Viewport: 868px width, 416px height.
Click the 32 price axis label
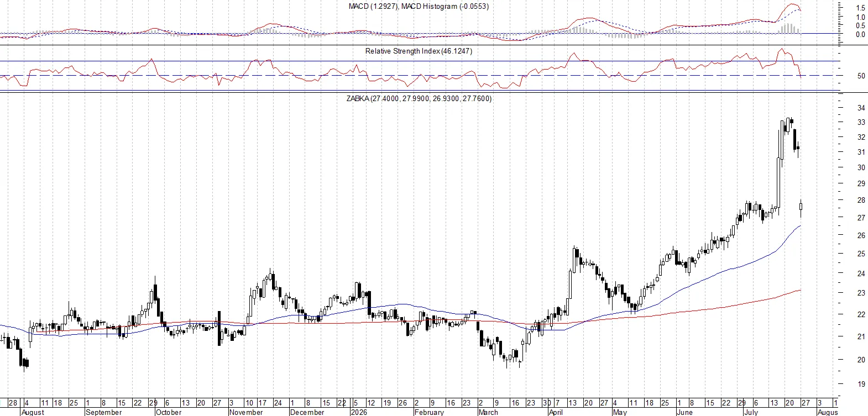click(x=861, y=137)
